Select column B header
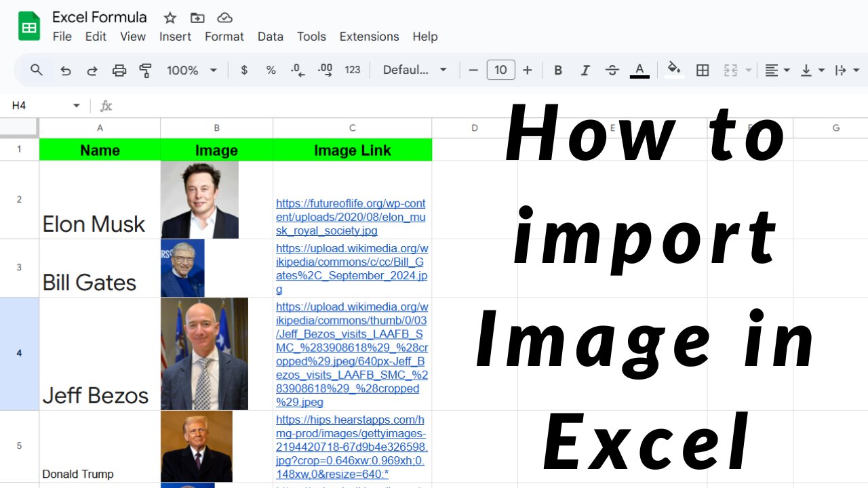The height and width of the screenshot is (488, 868). [x=216, y=127]
